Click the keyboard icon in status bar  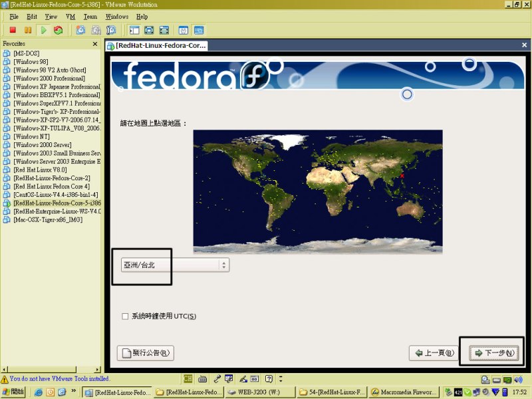coord(203,378)
